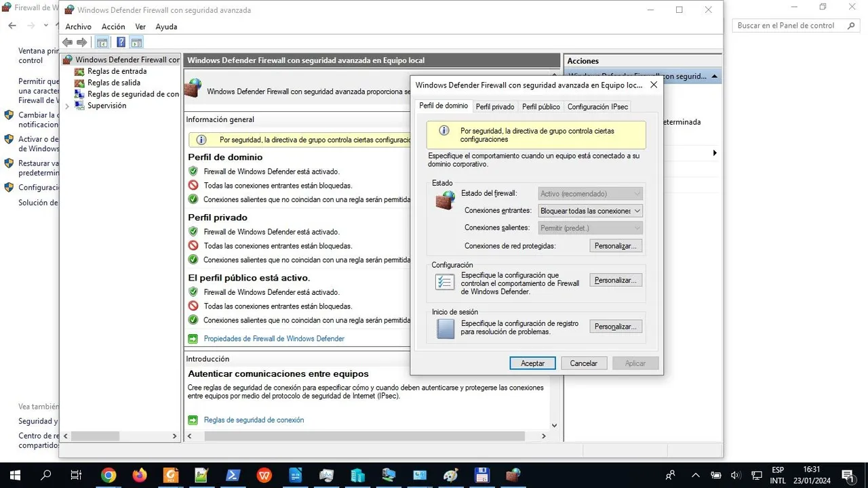Click Personalizar in the Configuración section
Image resolution: width=868 pixels, height=488 pixels.
pyautogui.click(x=616, y=280)
